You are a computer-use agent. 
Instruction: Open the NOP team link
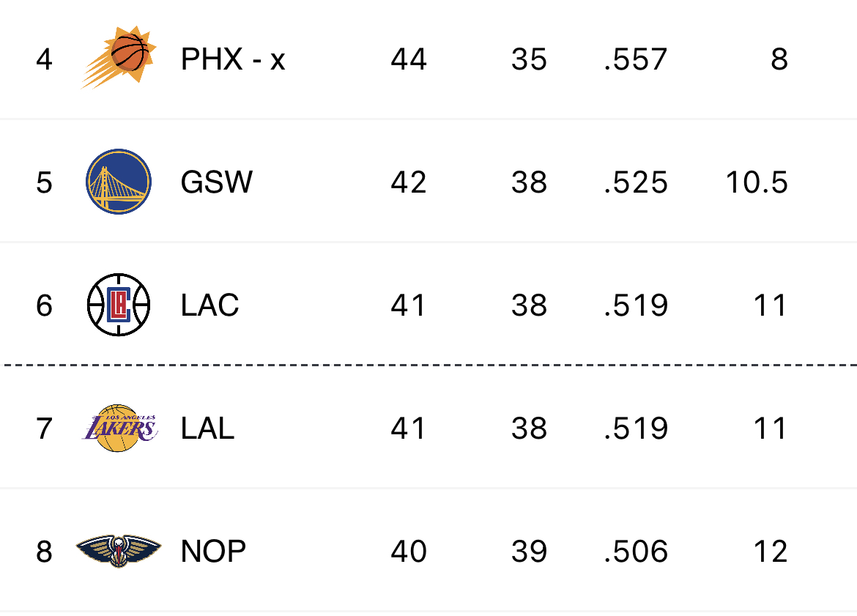214,551
